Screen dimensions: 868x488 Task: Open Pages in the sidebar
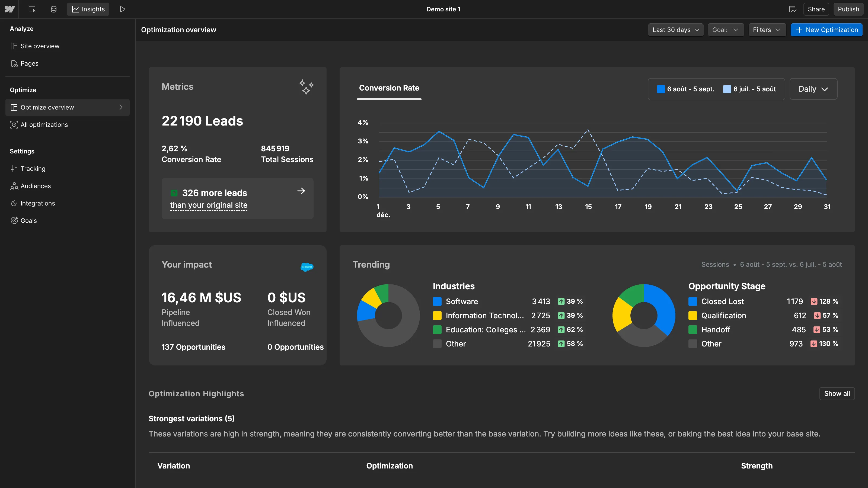point(67,63)
